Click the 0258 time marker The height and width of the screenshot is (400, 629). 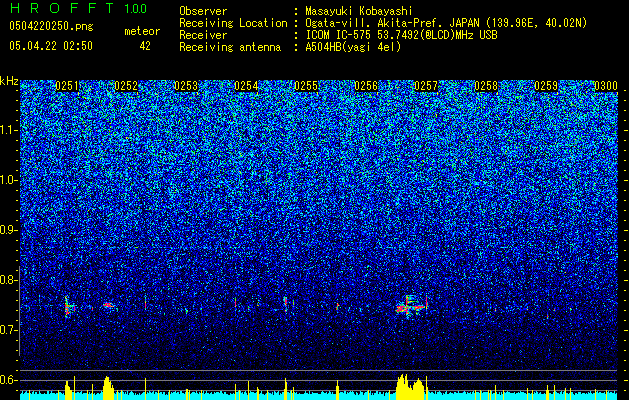pos(486,86)
